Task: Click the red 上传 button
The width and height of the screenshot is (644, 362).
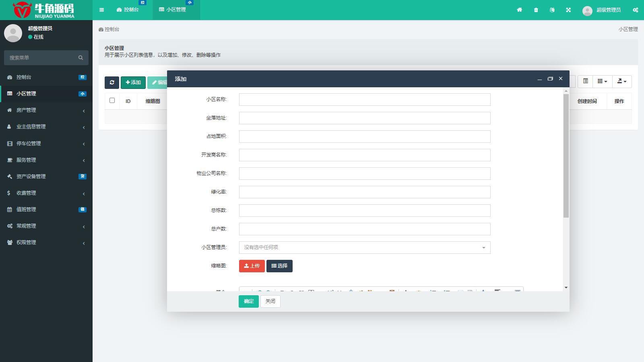Action: [x=252, y=266]
